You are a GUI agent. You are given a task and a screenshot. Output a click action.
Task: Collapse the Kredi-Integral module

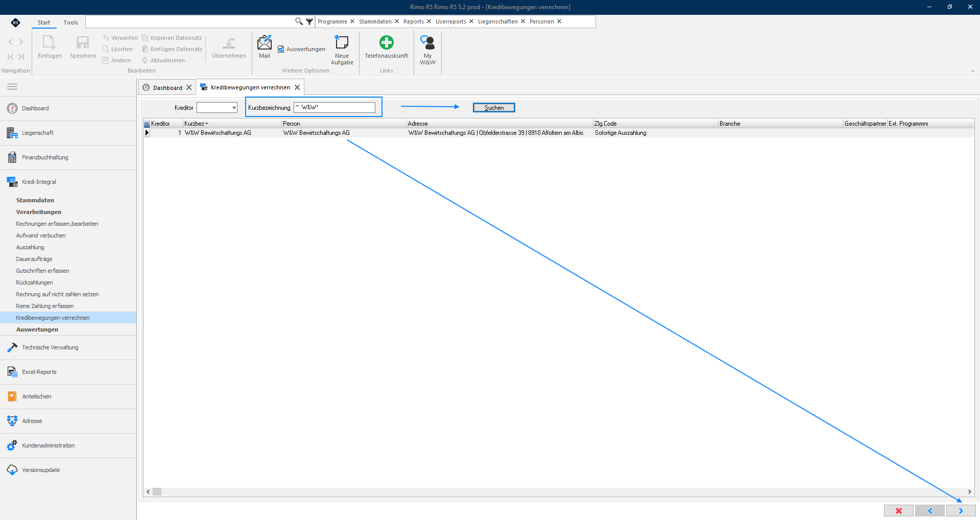68,182
